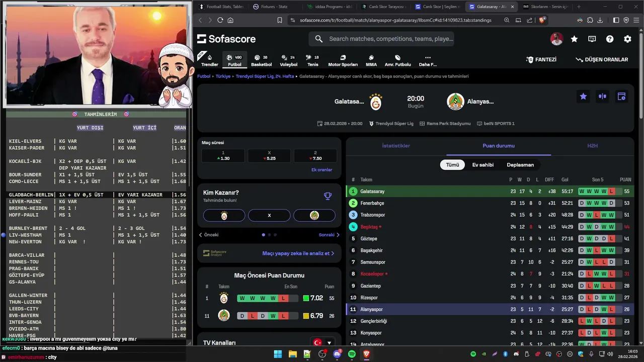Switch to iddaa Programı browser tab

pyautogui.click(x=329, y=7)
